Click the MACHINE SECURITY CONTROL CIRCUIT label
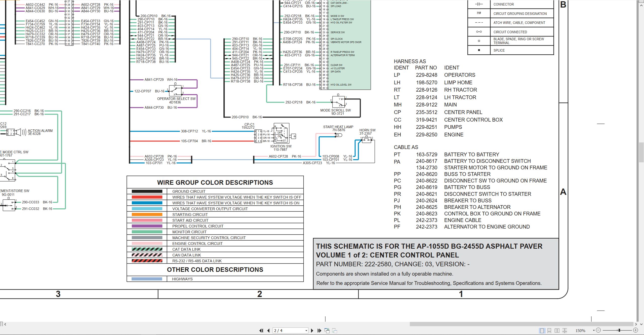The height and width of the screenshot is (335, 644). [209, 238]
